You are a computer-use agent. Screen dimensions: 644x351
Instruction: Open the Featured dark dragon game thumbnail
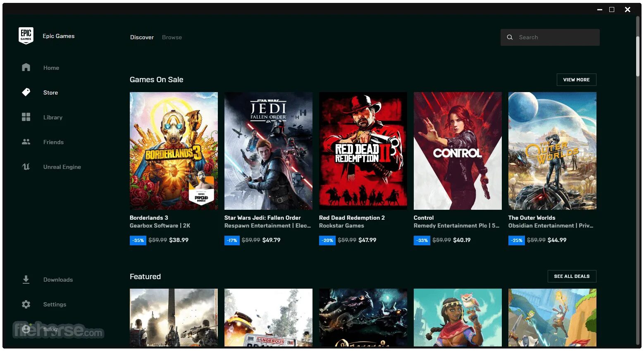[363, 317]
